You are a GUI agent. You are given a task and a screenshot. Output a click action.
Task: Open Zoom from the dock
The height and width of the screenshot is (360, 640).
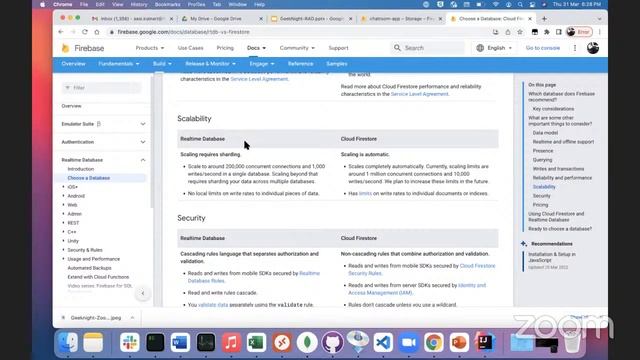pos(408,342)
